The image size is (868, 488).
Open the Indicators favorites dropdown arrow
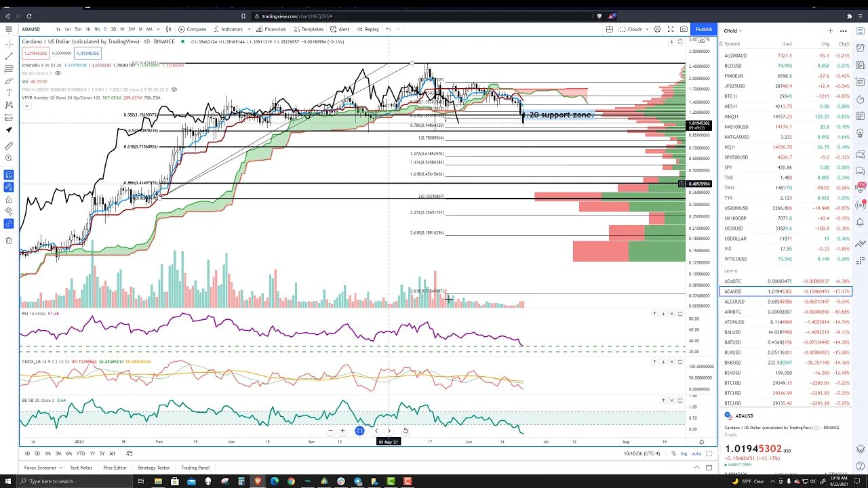(249, 29)
